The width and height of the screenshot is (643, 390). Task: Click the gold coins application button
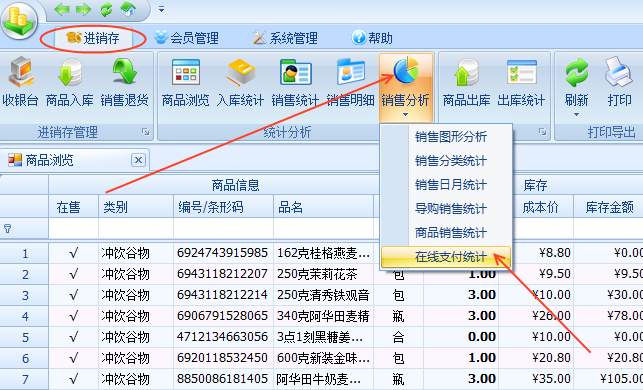point(19,21)
